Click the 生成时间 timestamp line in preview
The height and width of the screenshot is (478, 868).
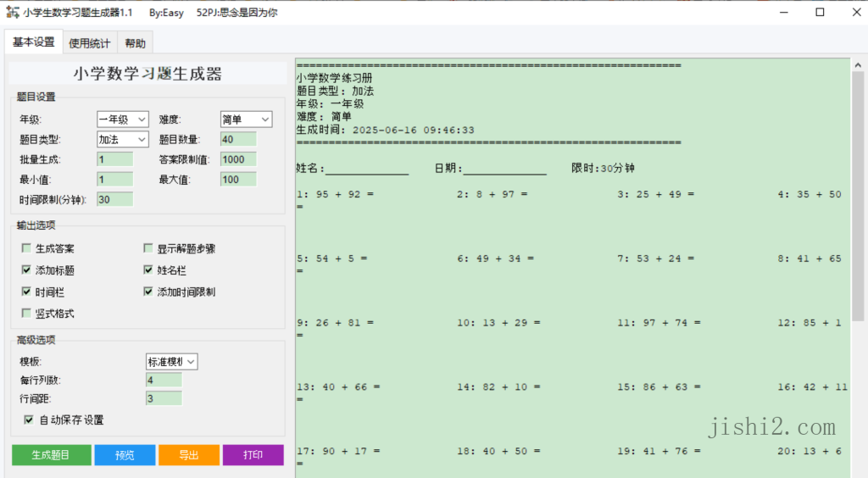pyautogui.click(x=386, y=130)
